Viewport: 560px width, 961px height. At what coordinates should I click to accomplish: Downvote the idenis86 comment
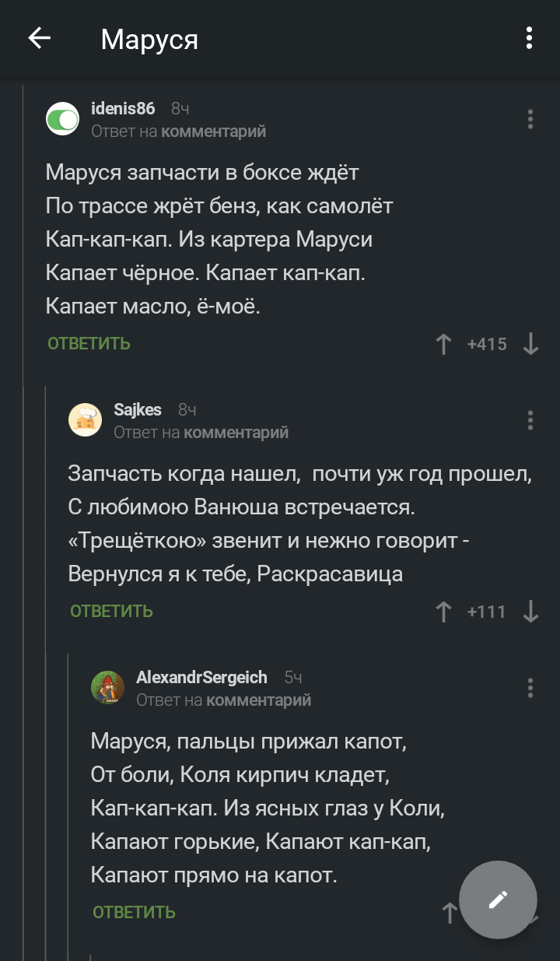click(530, 344)
